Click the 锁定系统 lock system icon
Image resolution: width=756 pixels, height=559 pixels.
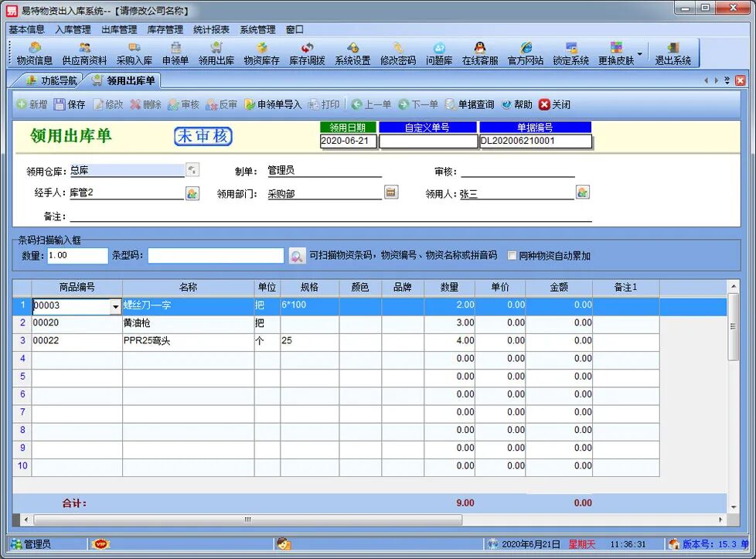coord(570,51)
